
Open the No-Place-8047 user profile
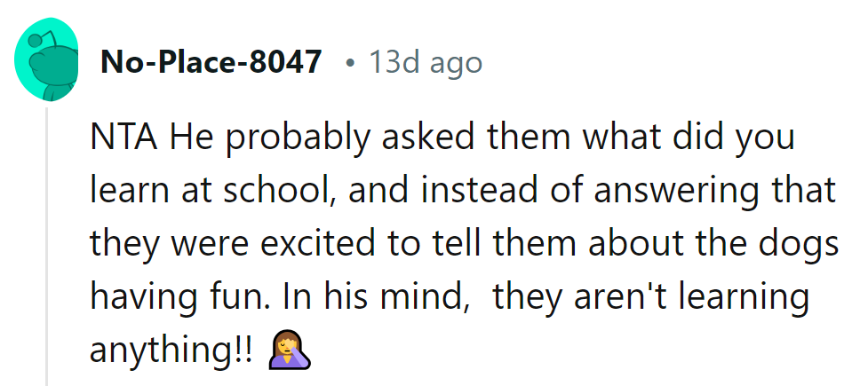pyautogui.click(x=211, y=63)
